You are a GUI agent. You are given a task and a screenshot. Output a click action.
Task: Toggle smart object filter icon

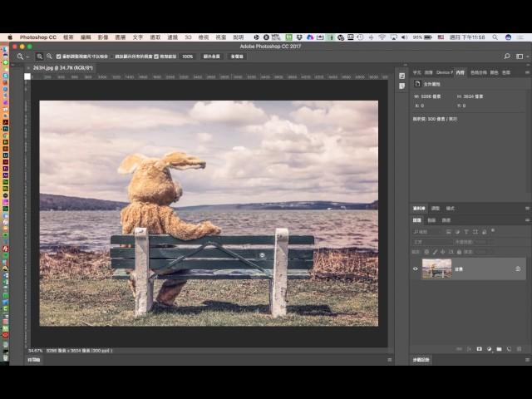[x=484, y=232]
